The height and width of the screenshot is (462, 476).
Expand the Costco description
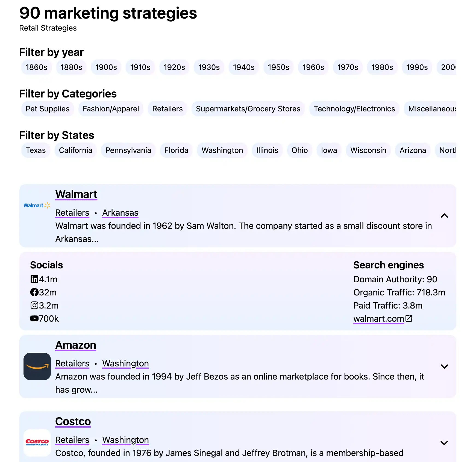pyautogui.click(x=445, y=443)
